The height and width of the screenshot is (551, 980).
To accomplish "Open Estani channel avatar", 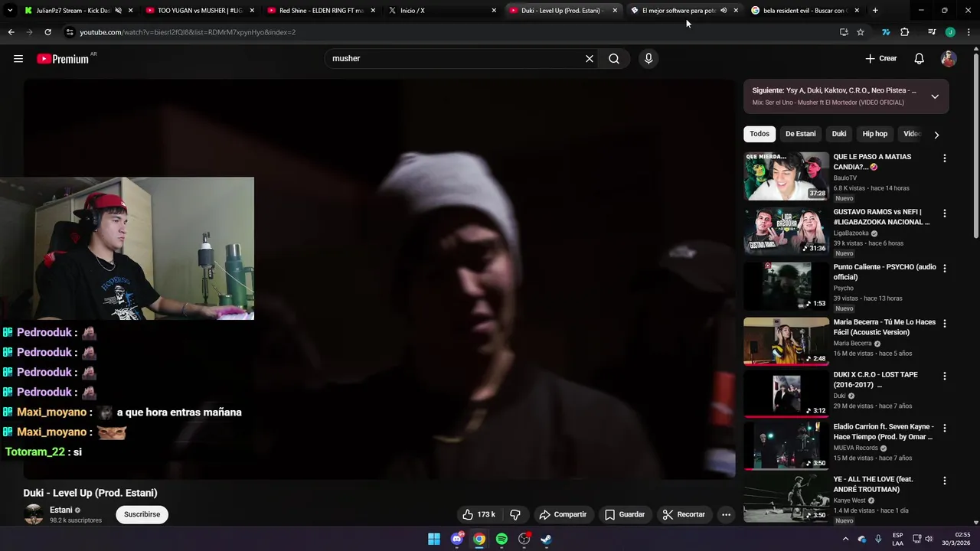I will point(34,514).
